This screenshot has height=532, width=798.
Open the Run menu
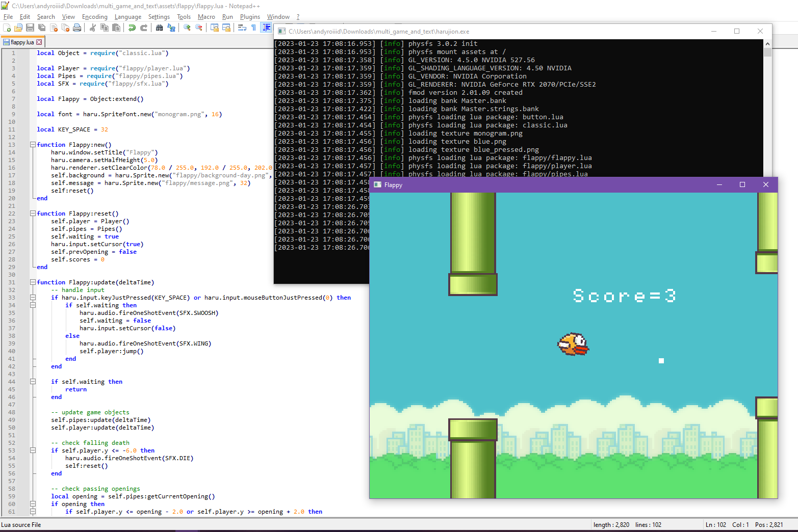click(227, 17)
